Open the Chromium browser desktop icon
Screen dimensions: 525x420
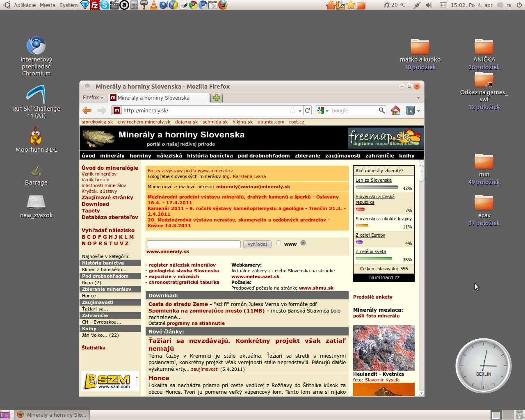36,46
